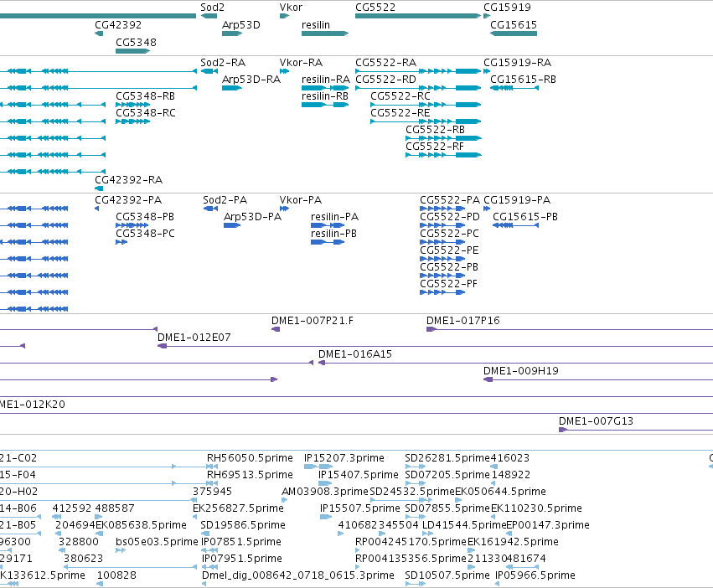The image size is (713, 588).
Task: Open EST label IP15407.5prime
Action: 359,475
